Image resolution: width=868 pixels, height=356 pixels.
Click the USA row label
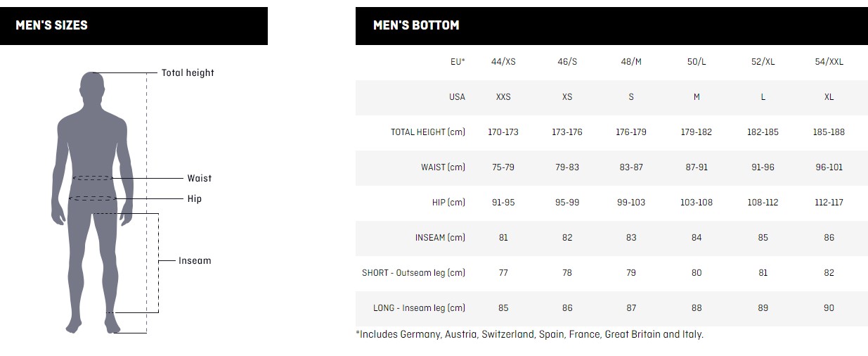pos(457,97)
